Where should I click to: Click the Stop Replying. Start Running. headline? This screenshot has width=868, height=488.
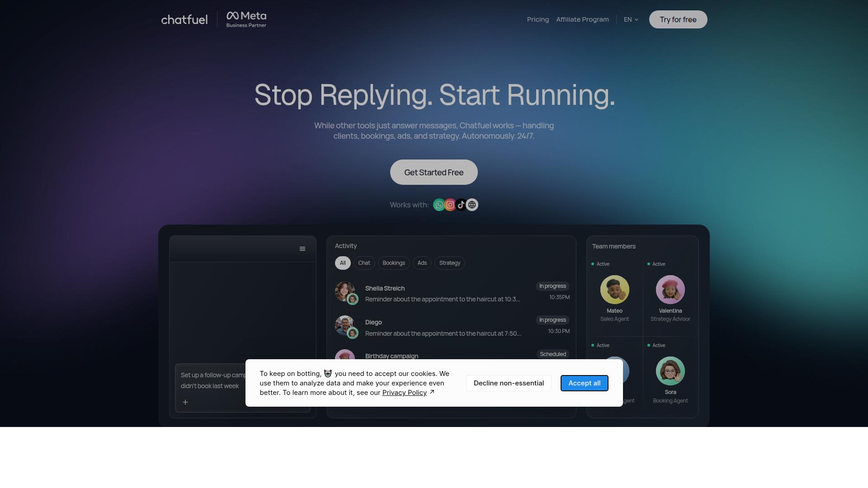[x=434, y=95]
